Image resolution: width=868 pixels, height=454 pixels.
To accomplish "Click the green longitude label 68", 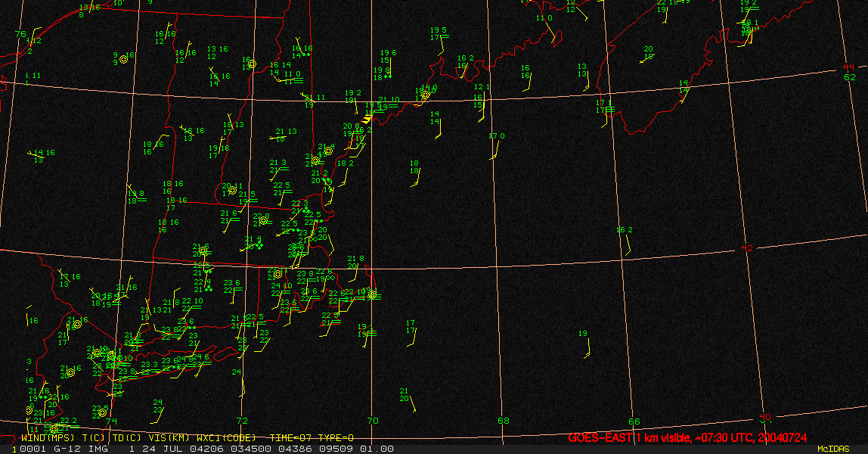I will [x=504, y=421].
